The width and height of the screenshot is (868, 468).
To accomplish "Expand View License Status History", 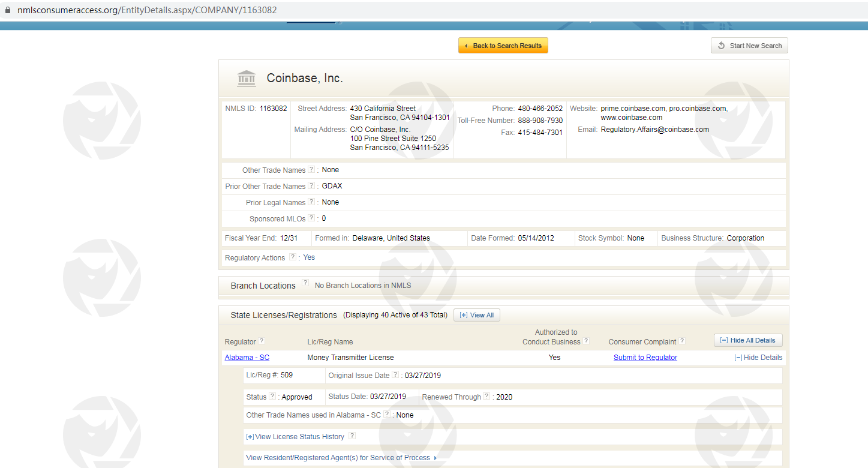I will click(295, 437).
